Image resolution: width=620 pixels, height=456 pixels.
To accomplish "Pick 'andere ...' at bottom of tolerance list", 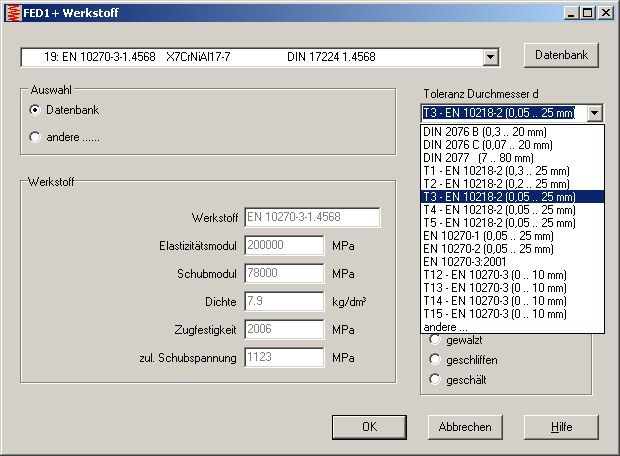I will coord(445,327).
